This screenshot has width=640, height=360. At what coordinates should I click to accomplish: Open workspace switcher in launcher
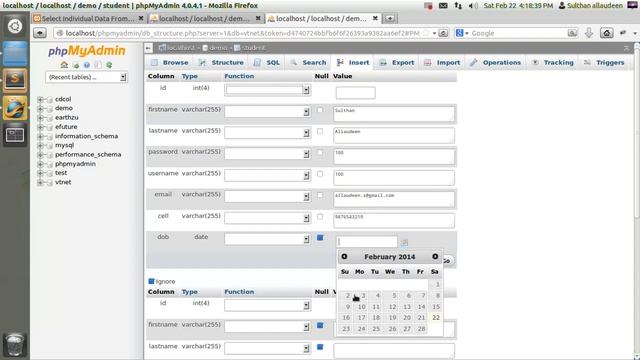[x=15, y=135]
